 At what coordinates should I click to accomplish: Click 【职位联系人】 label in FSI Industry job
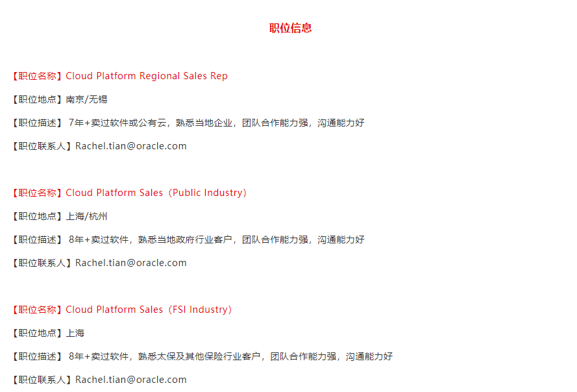[x=42, y=380]
